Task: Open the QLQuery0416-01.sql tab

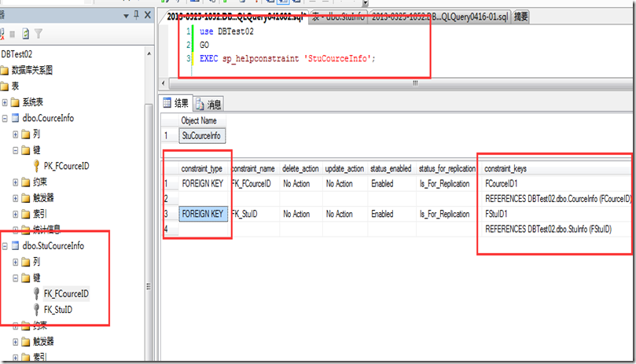Action: click(x=439, y=17)
